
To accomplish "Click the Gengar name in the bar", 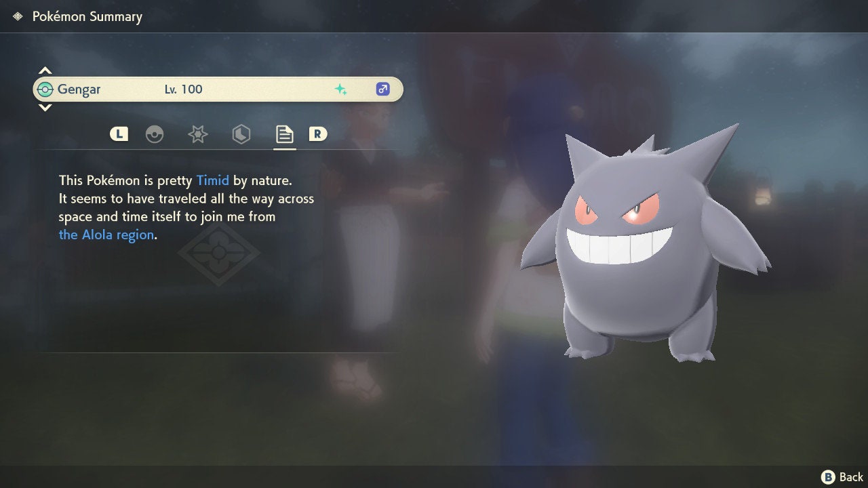I will [79, 89].
